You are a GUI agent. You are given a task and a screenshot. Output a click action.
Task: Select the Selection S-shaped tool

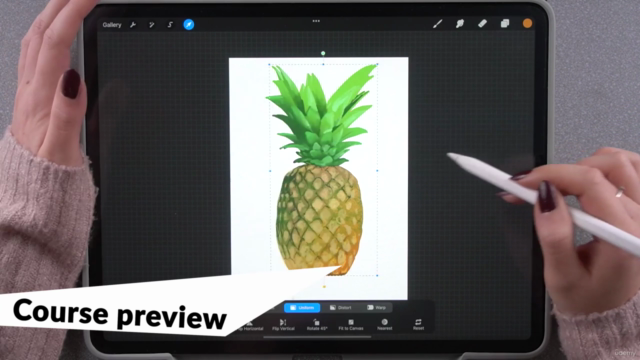pyautogui.click(x=170, y=25)
